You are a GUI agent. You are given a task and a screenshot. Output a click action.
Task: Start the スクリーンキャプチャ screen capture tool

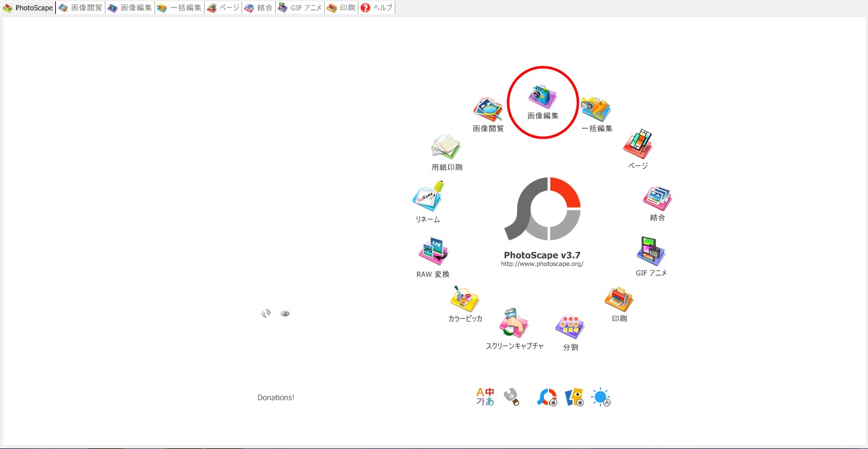point(514,326)
